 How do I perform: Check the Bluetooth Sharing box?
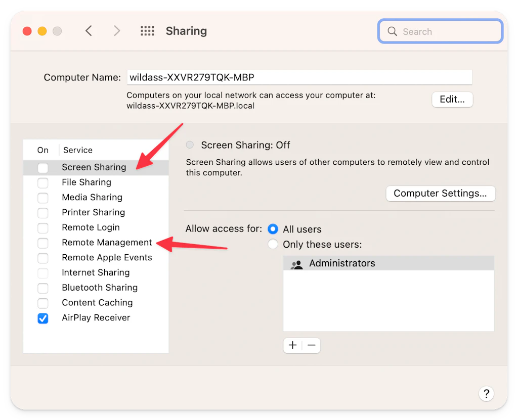coord(43,288)
